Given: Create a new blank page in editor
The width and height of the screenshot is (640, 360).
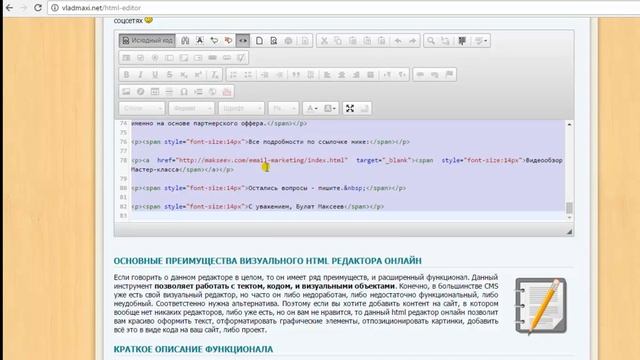Looking at the screenshot, I should pos(259,40).
